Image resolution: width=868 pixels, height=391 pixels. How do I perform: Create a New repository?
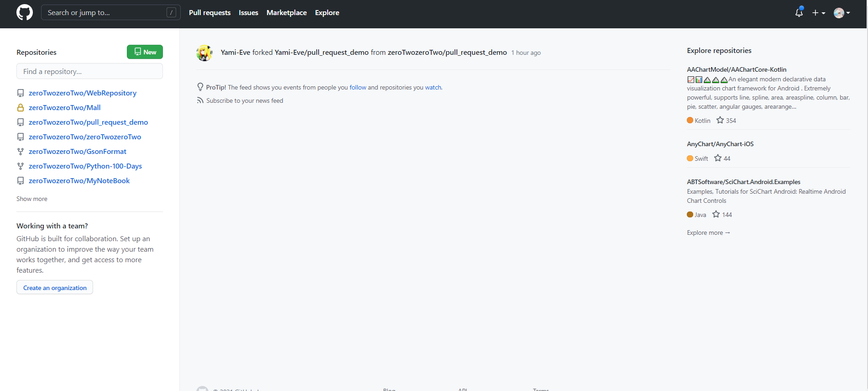145,52
